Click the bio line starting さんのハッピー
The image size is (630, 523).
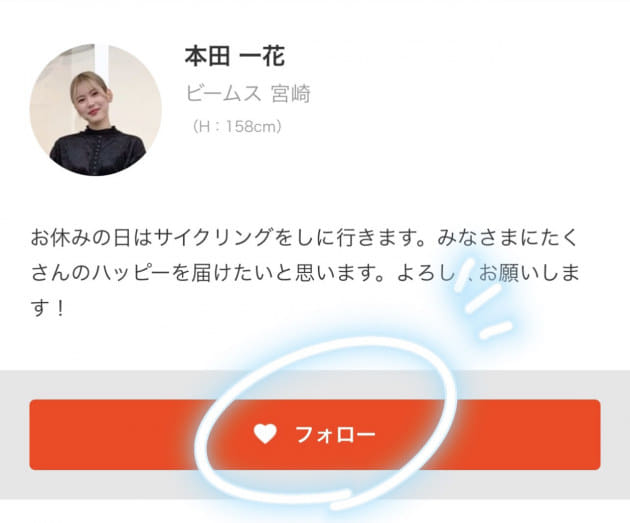305,273
